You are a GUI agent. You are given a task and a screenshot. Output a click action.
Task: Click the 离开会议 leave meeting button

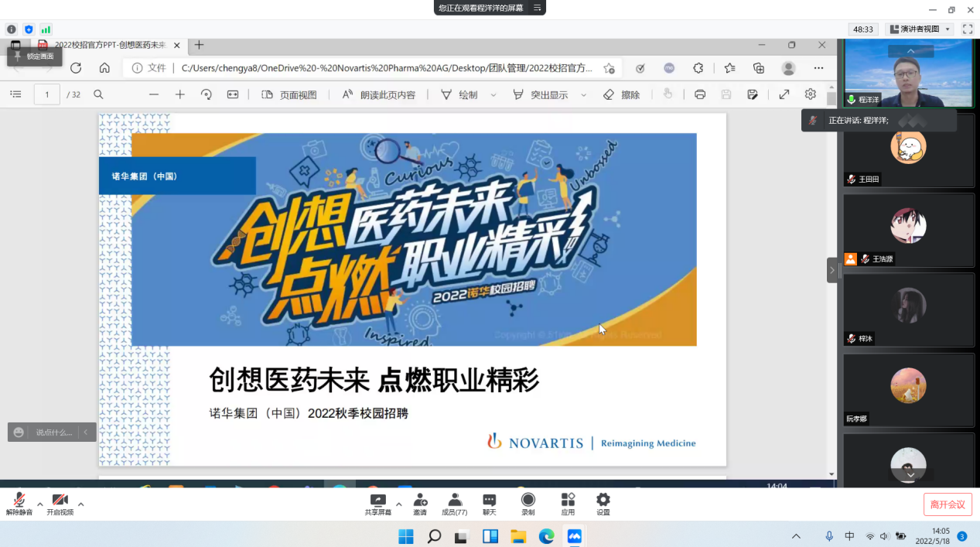click(x=947, y=504)
